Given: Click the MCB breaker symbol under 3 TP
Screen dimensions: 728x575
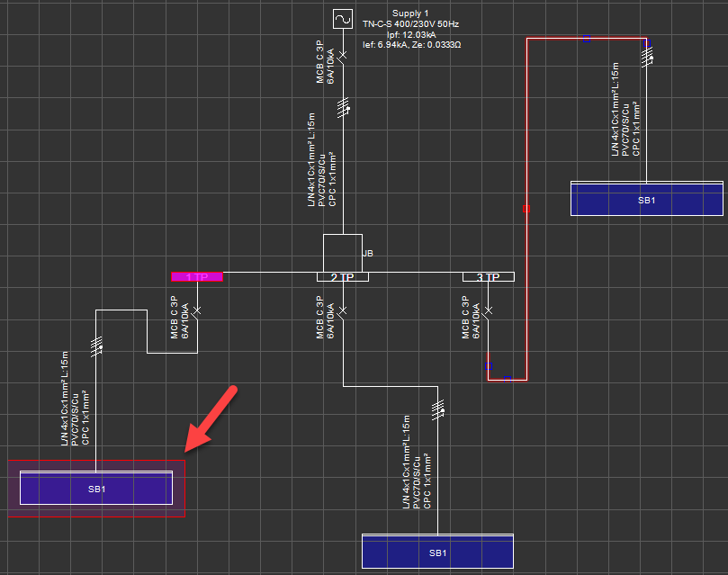Looking at the screenshot, I should [488, 311].
